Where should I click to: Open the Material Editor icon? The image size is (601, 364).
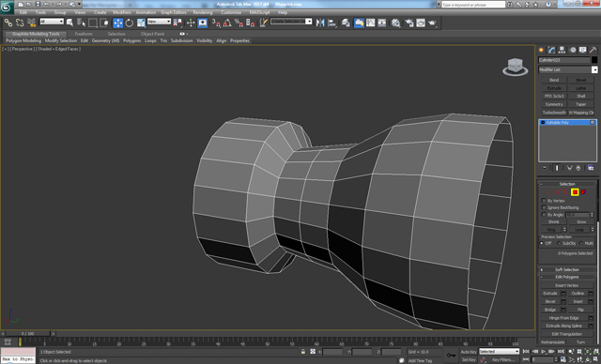pos(395,23)
